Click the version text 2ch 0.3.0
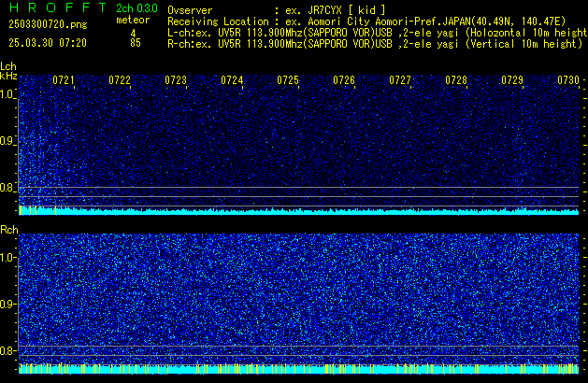The height and width of the screenshot is (383, 588). pos(136,8)
